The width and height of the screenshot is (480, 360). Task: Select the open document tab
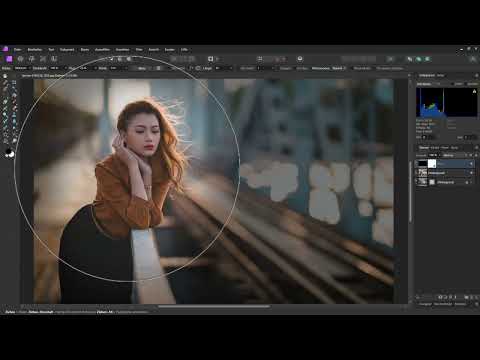tap(49, 76)
